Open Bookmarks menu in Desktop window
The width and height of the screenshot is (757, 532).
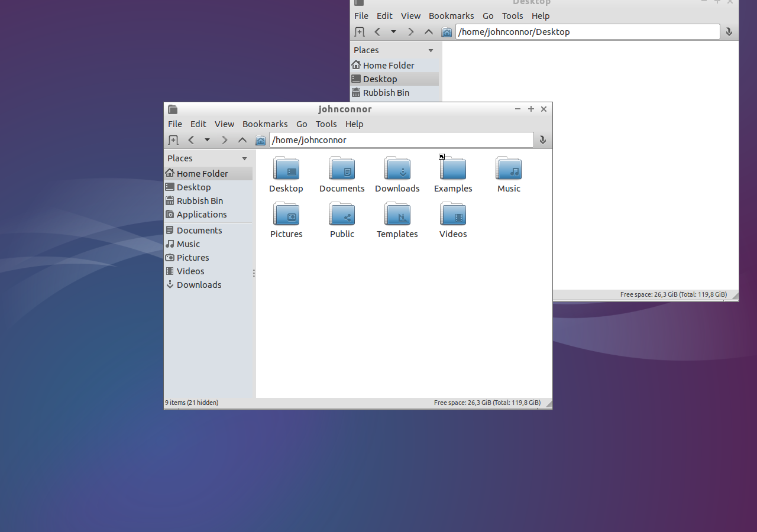point(451,16)
